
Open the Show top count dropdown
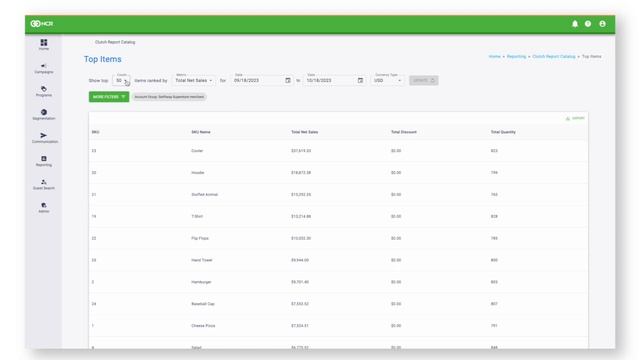121,80
